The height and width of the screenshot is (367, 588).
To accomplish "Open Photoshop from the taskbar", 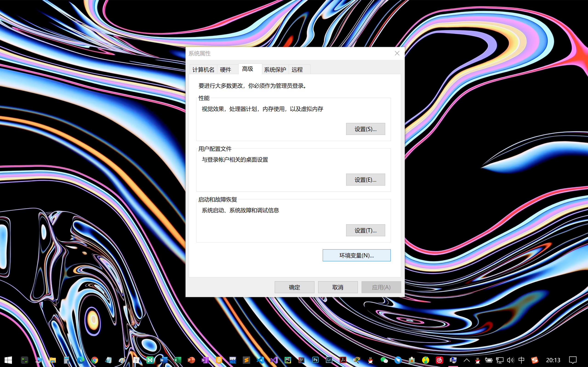I will click(x=315, y=360).
